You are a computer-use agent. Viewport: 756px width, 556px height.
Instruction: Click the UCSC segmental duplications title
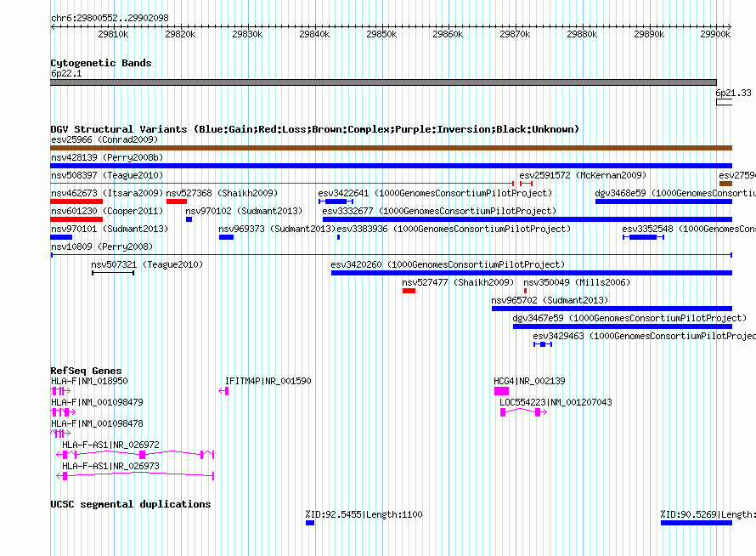click(x=131, y=504)
